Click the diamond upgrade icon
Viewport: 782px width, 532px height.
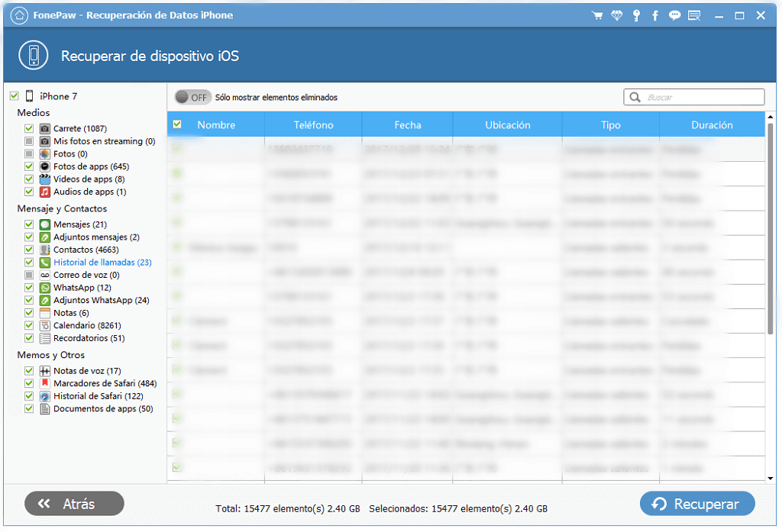point(617,15)
